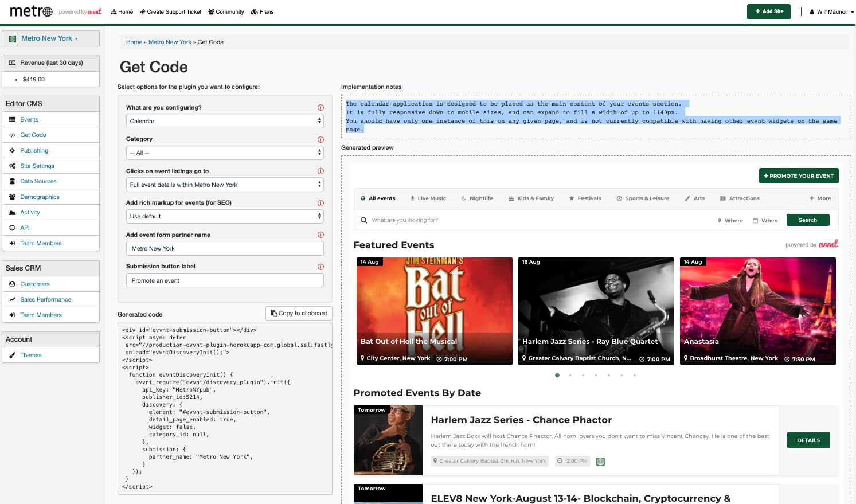Click the info icon beside 'What are you configuring?'
Image resolution: width=856 pixels, height=504 pixels.
320,108
